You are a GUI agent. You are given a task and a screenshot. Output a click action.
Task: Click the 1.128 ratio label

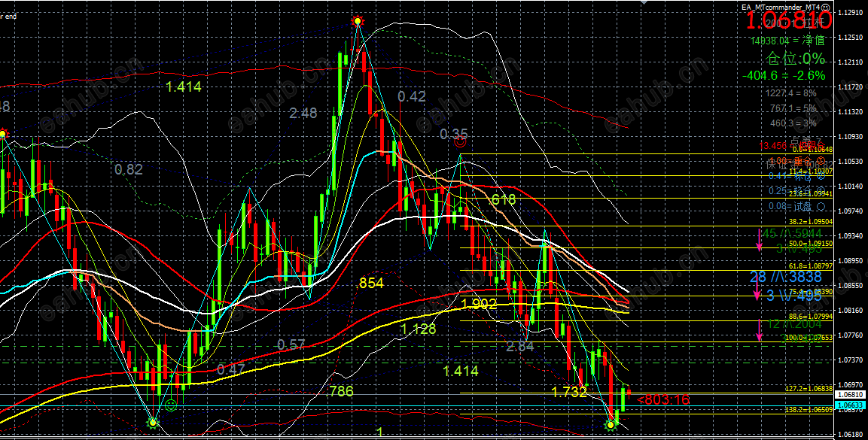click(x=419, y=329)
